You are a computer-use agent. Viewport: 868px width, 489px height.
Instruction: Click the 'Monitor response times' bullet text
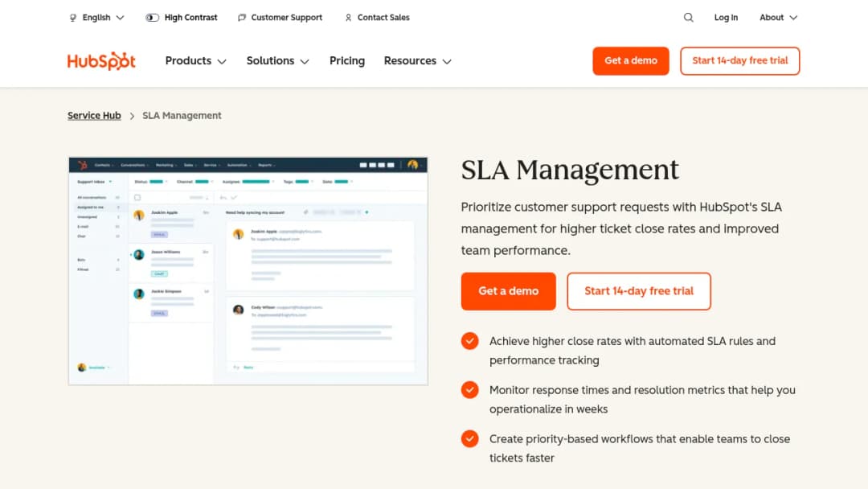point(642,399)
